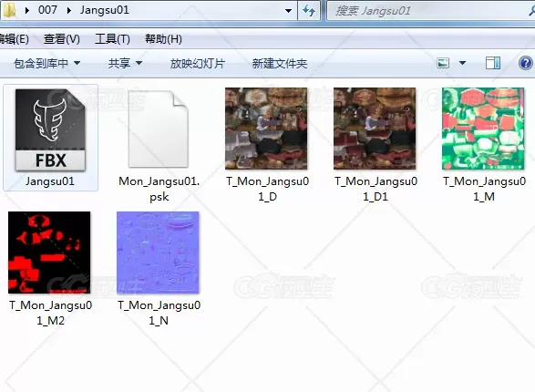
Task: Click the folder icon in address bar
Action: click(x=9, y=10)
